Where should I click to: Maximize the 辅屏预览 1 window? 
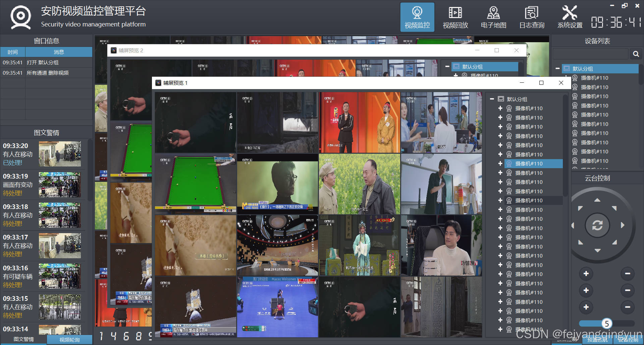(x=541, y=83)
